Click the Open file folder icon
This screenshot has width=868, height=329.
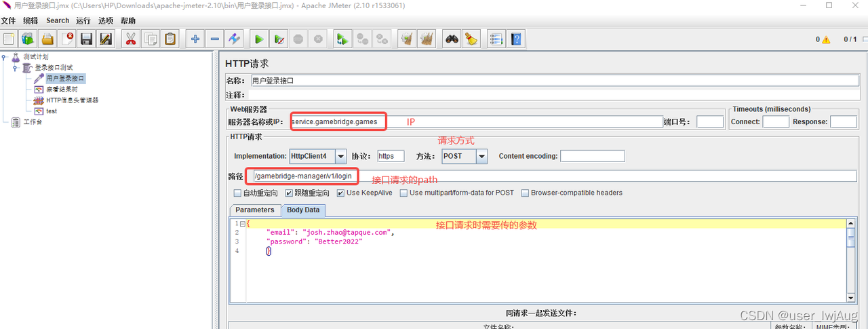47,39
